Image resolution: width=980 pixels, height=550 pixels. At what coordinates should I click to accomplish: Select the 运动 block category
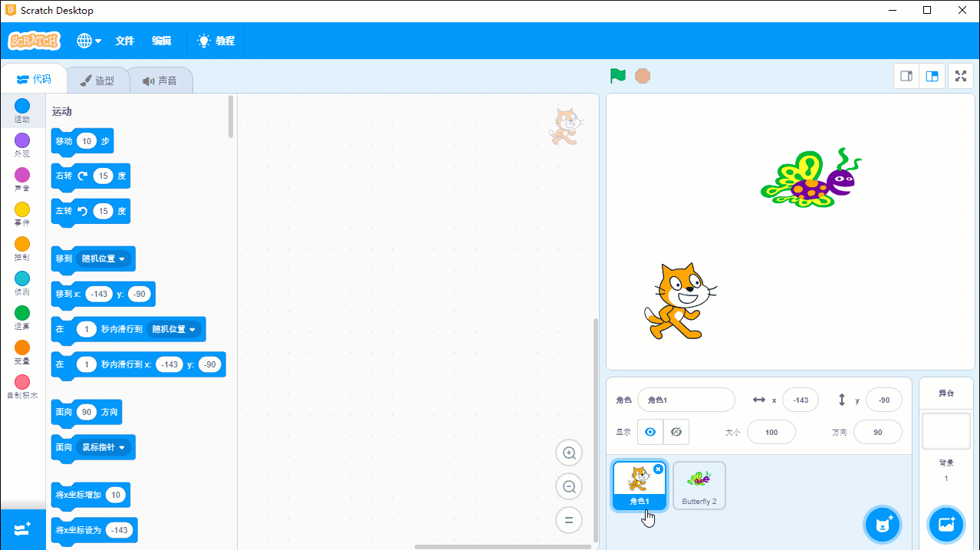[x=22, y=110]
